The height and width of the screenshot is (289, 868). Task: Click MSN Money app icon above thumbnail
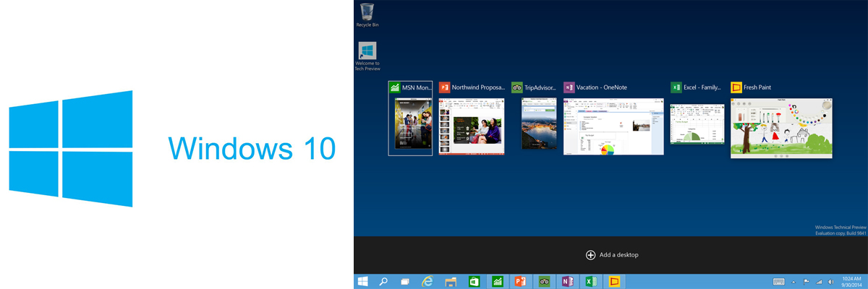point(395,87)
